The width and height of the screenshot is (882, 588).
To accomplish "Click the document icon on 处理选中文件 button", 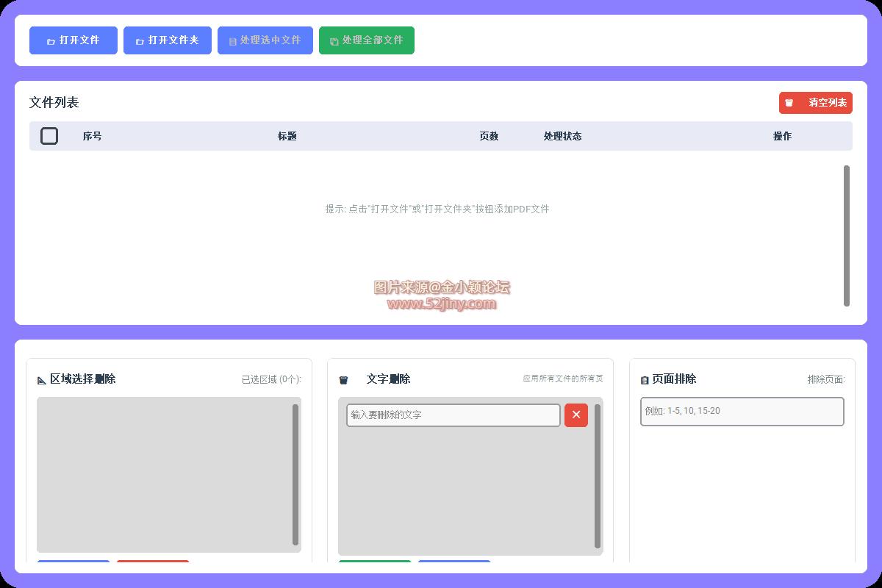I will point(232,40).
